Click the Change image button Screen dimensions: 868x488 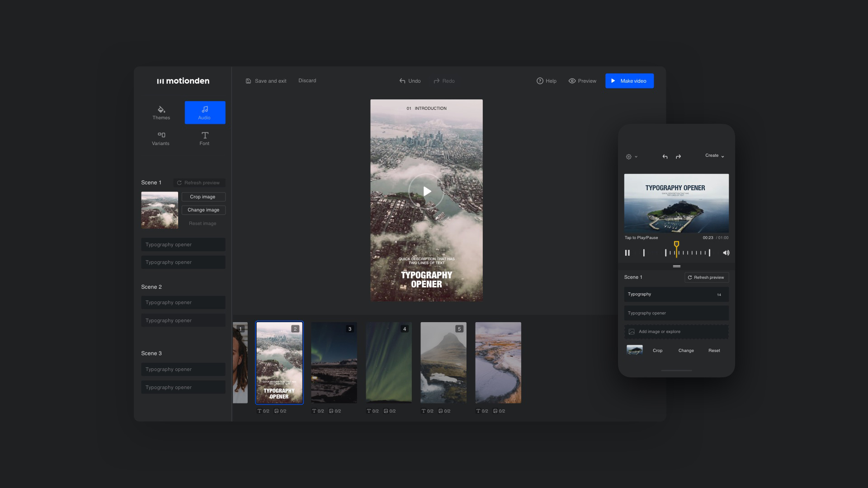(203, 210)
